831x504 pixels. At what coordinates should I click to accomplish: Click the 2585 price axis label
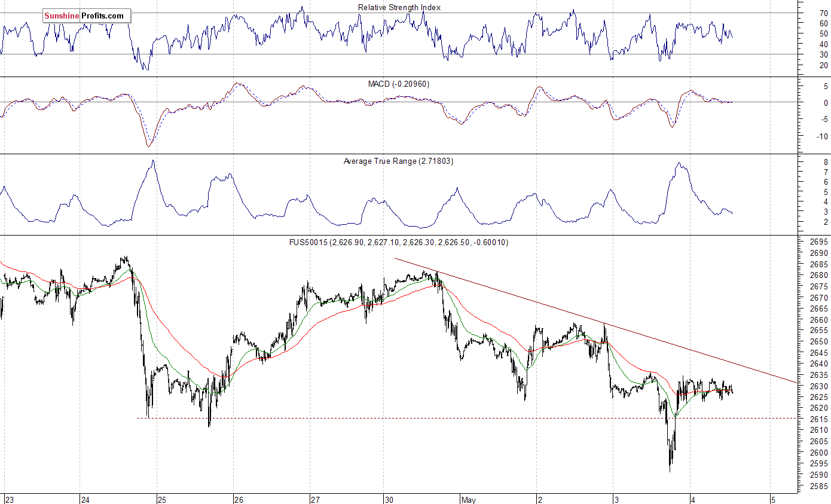818,485
